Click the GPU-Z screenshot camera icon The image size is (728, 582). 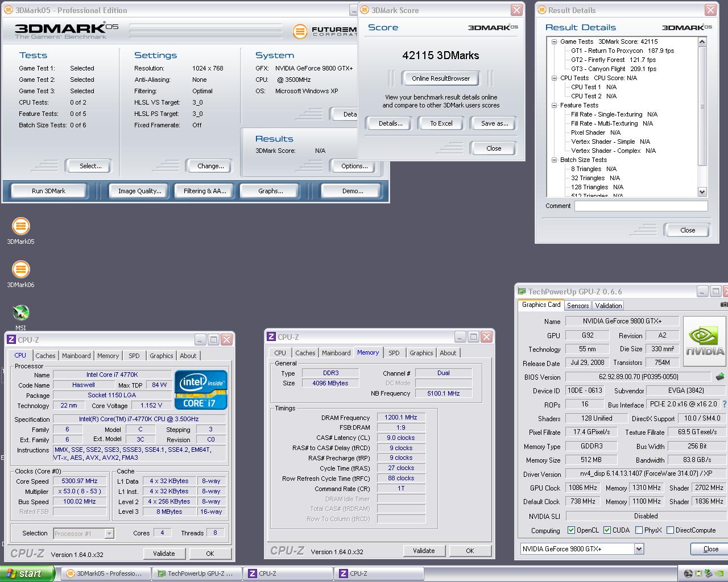(x=723, y=305)
